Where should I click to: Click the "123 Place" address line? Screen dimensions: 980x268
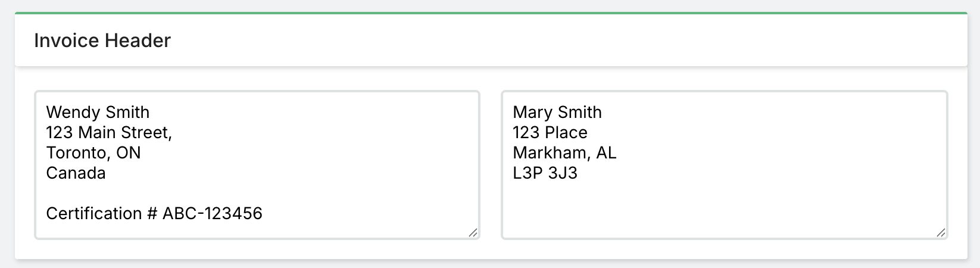(550, 133)
